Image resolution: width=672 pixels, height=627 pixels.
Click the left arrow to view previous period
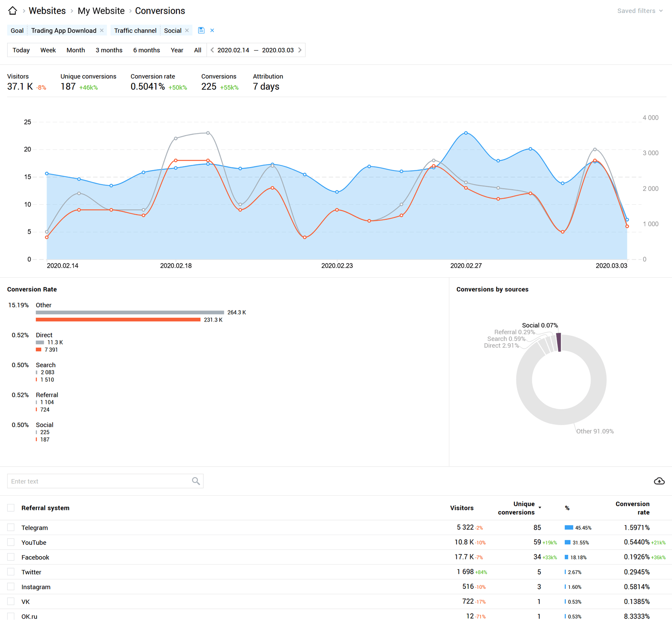pos(213,50)
